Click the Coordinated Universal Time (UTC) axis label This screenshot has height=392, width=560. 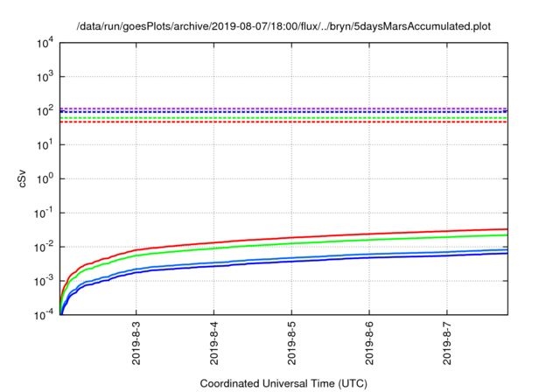283,383
